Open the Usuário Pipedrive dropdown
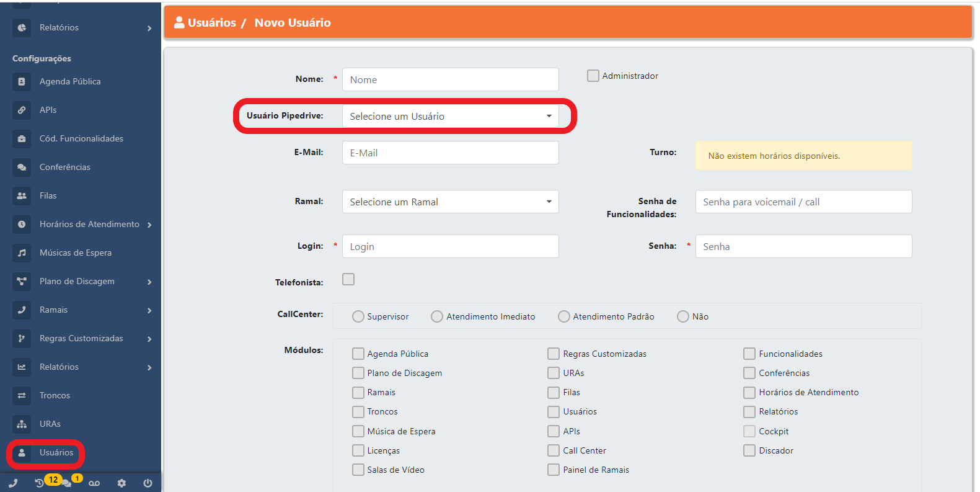Image resolution: width=980 pixels, height=492 pixels. coord(450,116)
